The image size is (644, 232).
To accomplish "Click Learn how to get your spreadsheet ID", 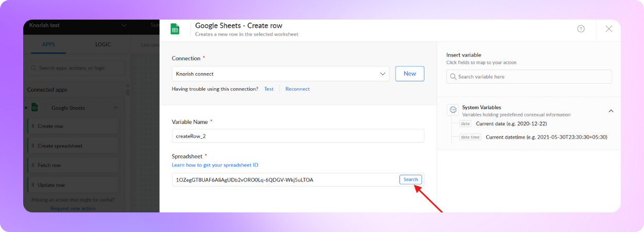I will click(215, 165).
